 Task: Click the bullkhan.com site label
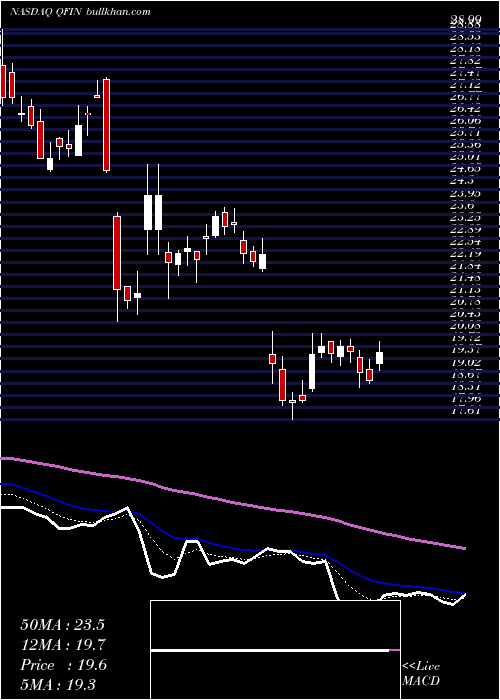point(117,12)
